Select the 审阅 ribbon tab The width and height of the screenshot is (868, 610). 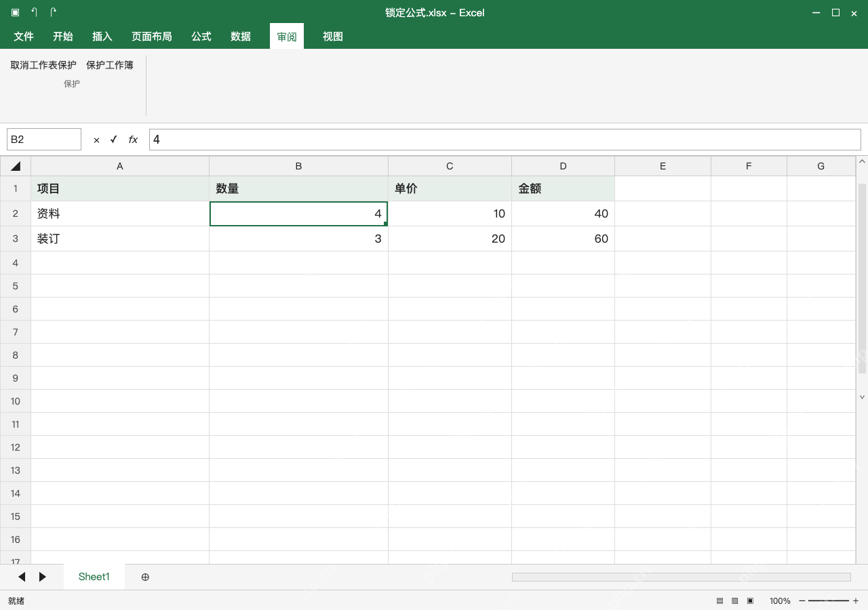tap(287, 37)
